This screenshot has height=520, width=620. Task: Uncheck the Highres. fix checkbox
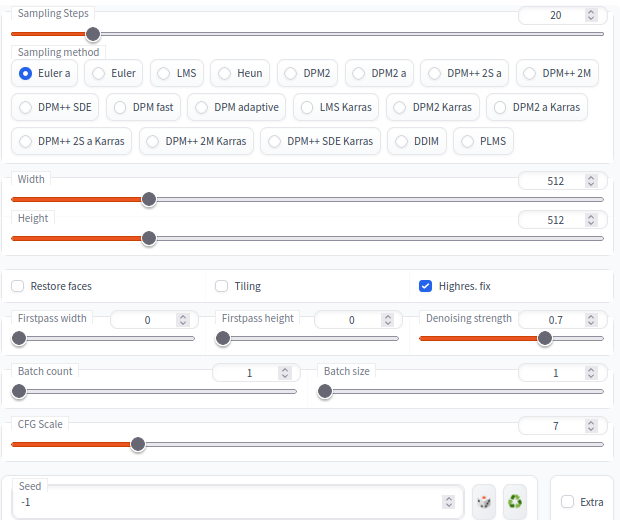[425, 286]
